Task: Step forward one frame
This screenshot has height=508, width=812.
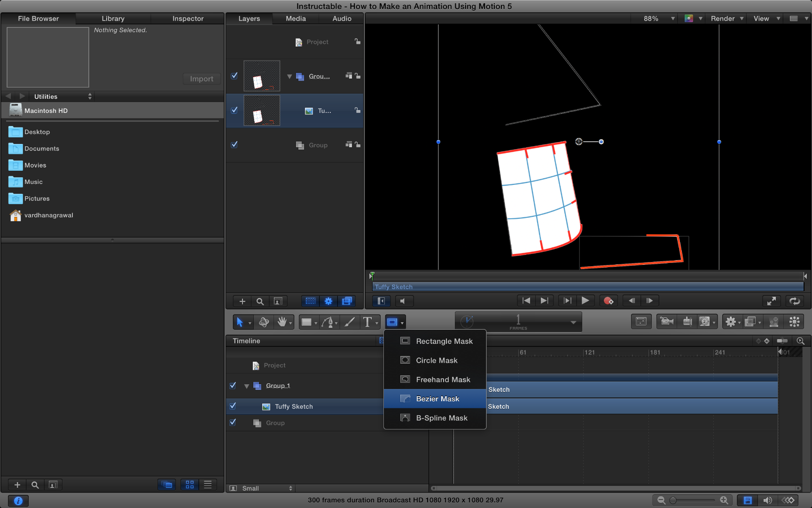Action: pos(649,301)
